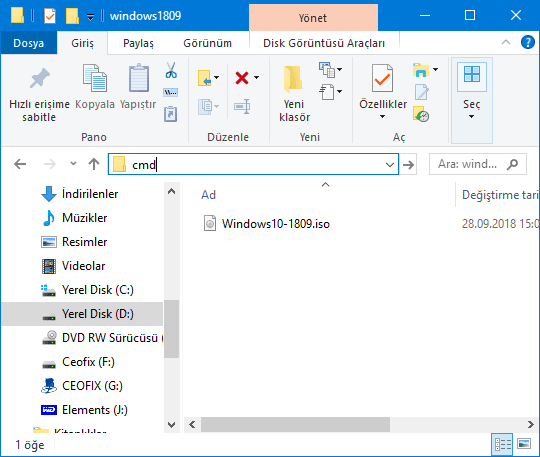This screenshot has height=457, width=540.
Task: Switch to Large icons view in status bar
Action: pos(524,444)
